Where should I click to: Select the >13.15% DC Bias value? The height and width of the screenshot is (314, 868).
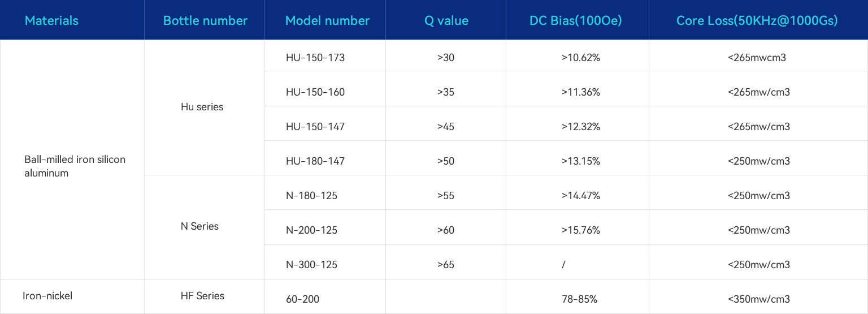pyautogui.click(x=580, y=161)
